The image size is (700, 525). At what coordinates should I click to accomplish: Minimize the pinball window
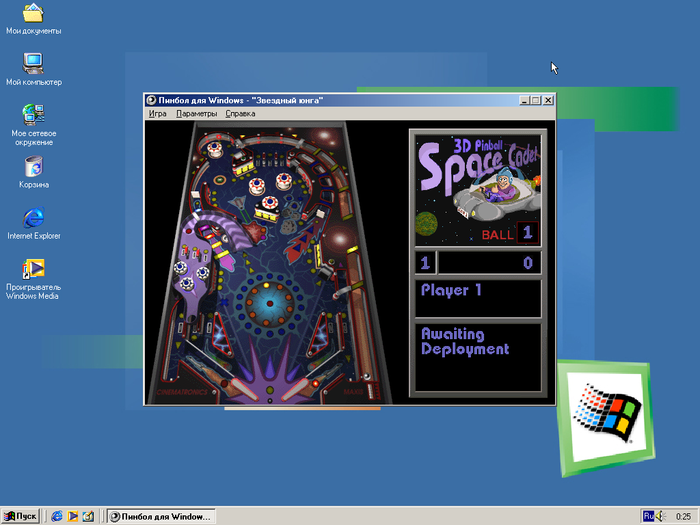(x=525, y=100)
